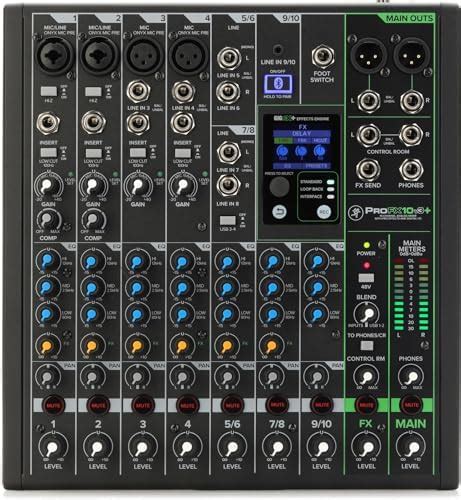Image resolution: width=461 pixels, height=500 pixels.
Task: Hit the back arrow button under the FX display
Action: click(279, 212)
